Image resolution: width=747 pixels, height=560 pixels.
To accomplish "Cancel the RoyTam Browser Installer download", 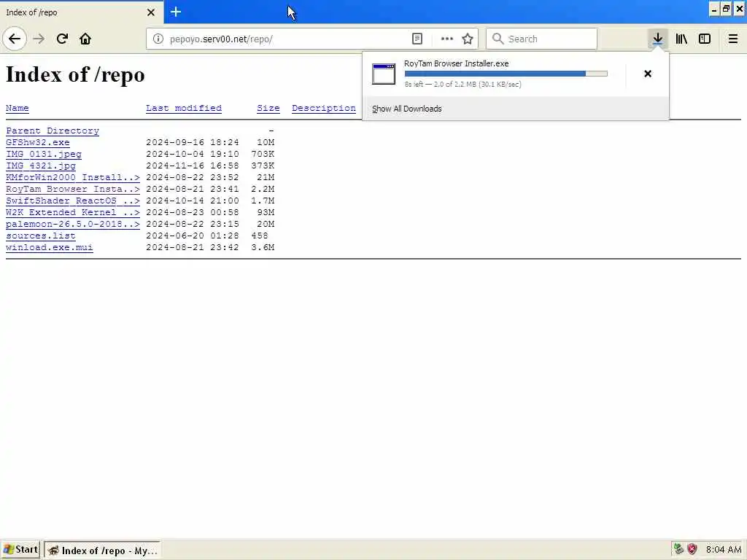I will click(x=648, y=74).
